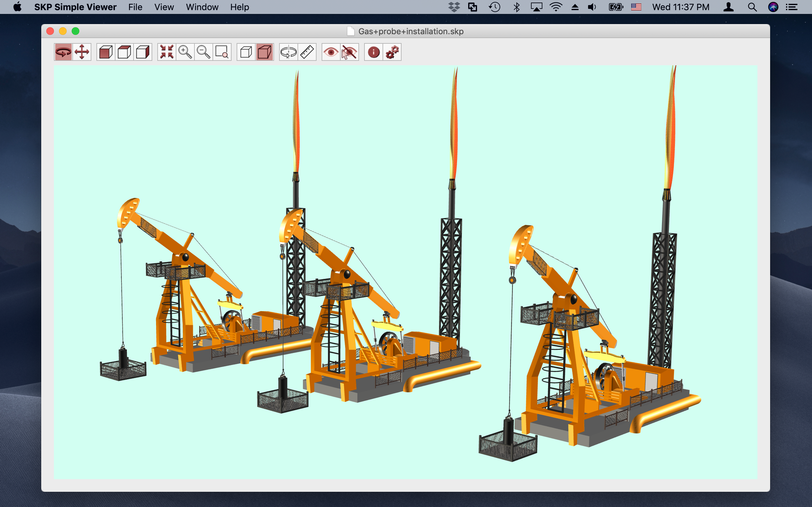Click the show all eye icon
The height and width of the screenshot is (507, 812).
(331, 52)
